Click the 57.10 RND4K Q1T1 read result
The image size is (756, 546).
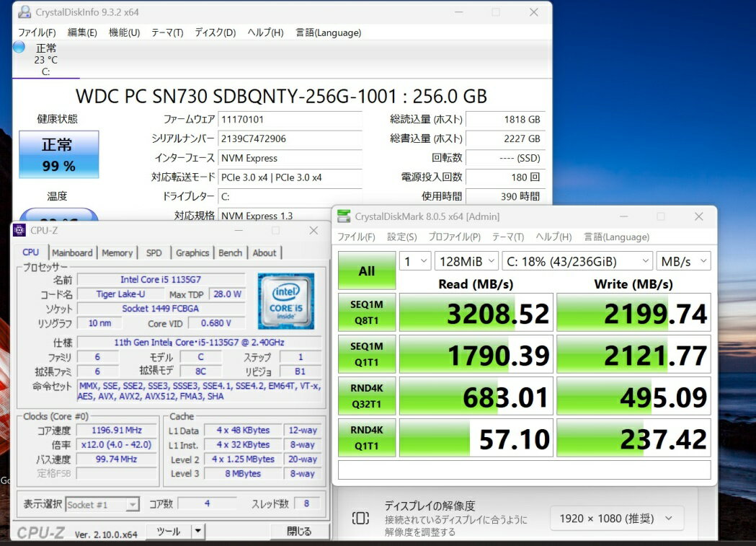pyautogui.click(x=476, y=438)
